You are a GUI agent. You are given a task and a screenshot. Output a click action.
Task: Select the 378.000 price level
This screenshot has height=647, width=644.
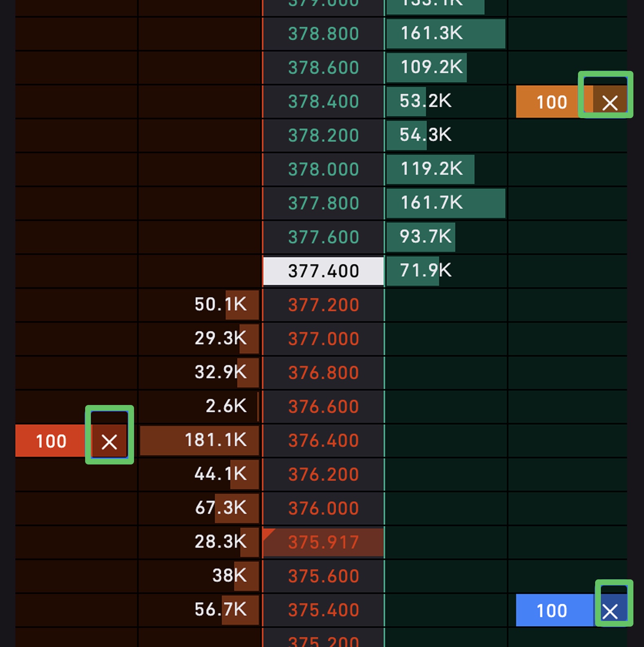[323, 169]
